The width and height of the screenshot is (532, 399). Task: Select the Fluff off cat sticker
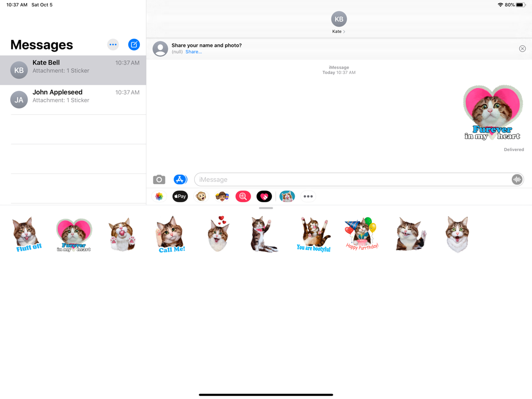27,235
